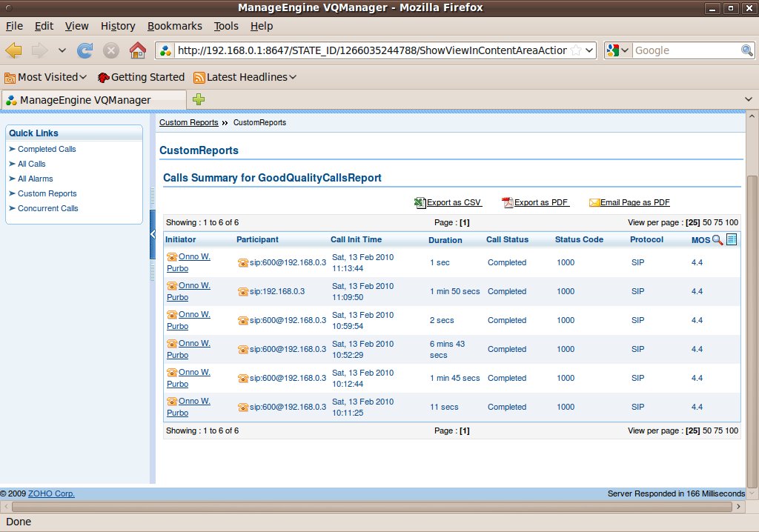Image resolution: width=759 pixels, height=532 pixels.
Task: Open the Bookmarks menu
Action: pos(174,26)
